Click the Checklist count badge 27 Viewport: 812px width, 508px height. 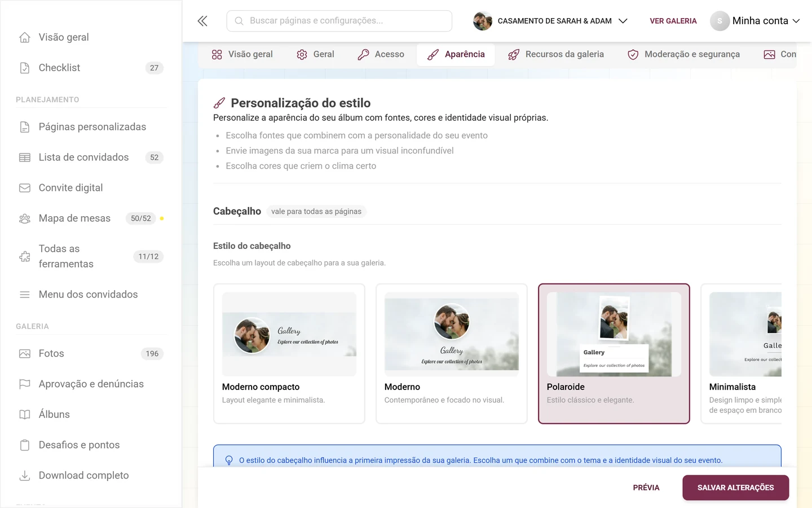click(155, 68)
